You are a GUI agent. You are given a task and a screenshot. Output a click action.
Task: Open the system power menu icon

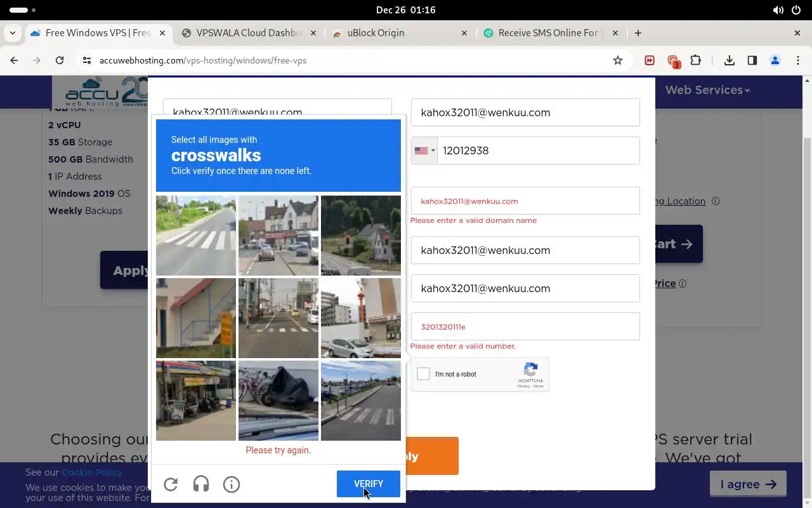797,10
